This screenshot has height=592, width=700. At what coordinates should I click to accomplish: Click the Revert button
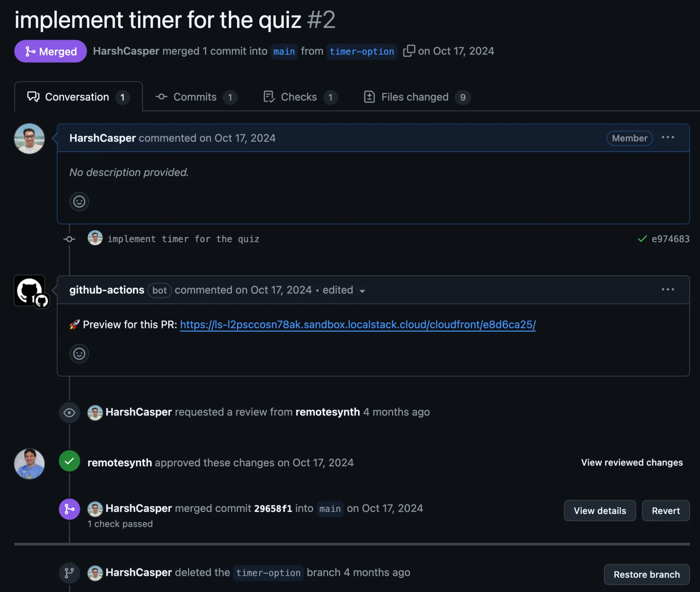click(x=666, y=510)
